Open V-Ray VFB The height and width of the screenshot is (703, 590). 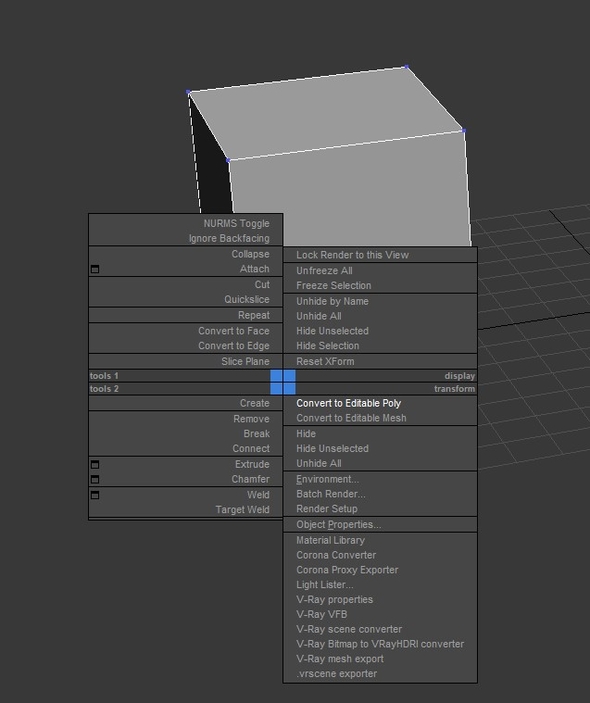click(321, 614)
